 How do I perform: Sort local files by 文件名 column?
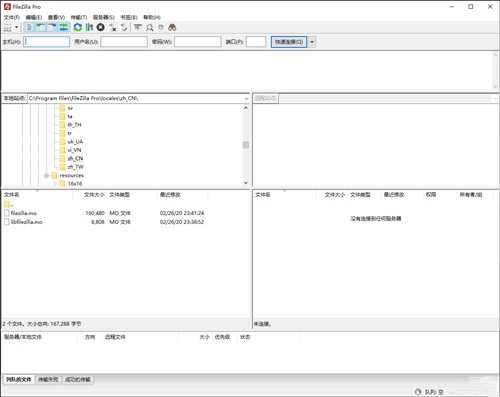click(37, 195)
